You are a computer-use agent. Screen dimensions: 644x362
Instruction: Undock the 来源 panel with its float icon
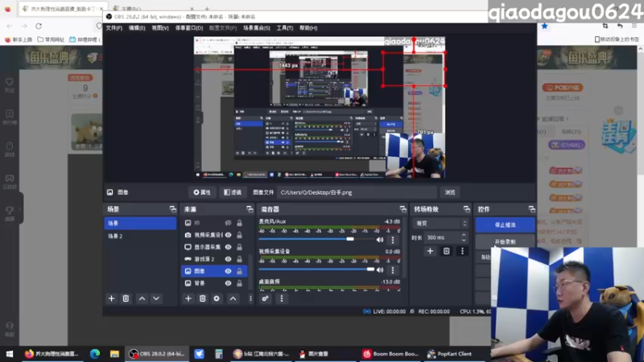250,209
